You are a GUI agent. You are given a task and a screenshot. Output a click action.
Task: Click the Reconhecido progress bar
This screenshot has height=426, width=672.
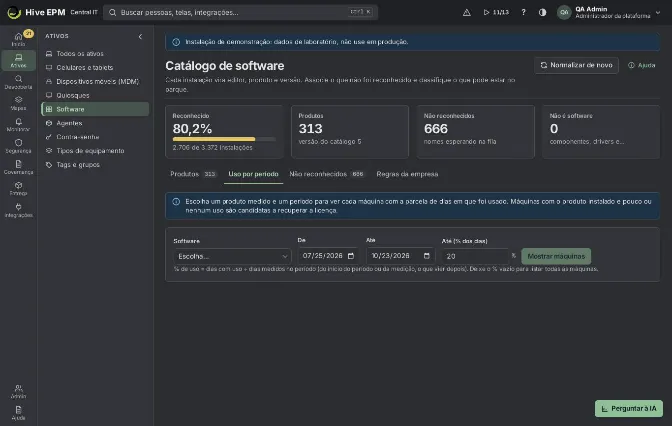pos(224,139)
